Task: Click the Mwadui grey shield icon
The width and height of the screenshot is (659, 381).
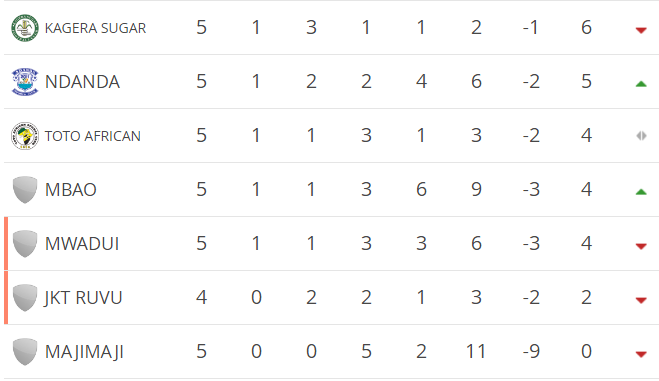Action: click(x=25, y=244)
